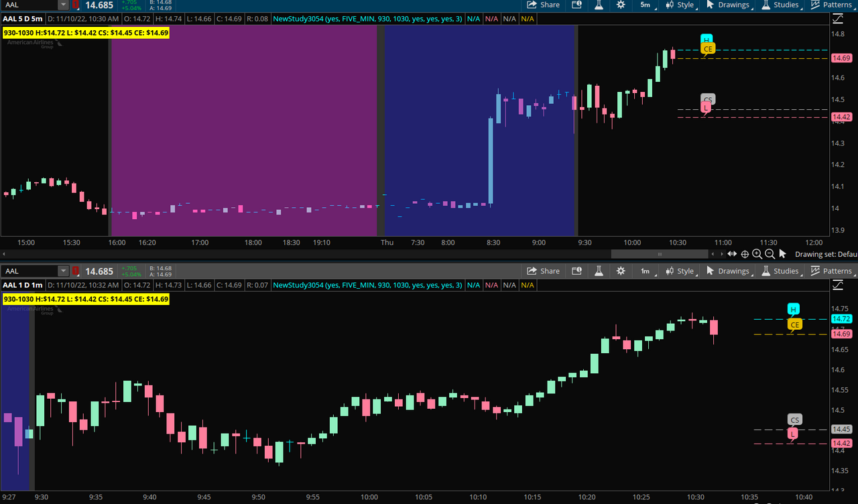Click 14.72 price tag on lower axis

(x=841, y=319)
